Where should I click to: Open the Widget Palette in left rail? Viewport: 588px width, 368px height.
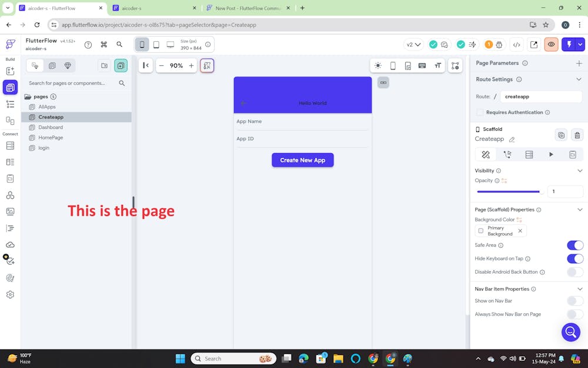coord(10,71)
